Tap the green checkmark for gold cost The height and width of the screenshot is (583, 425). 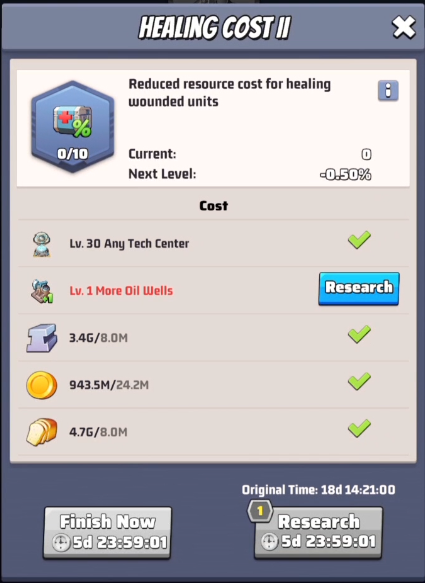pyautogui.click(x=359, y=381)
